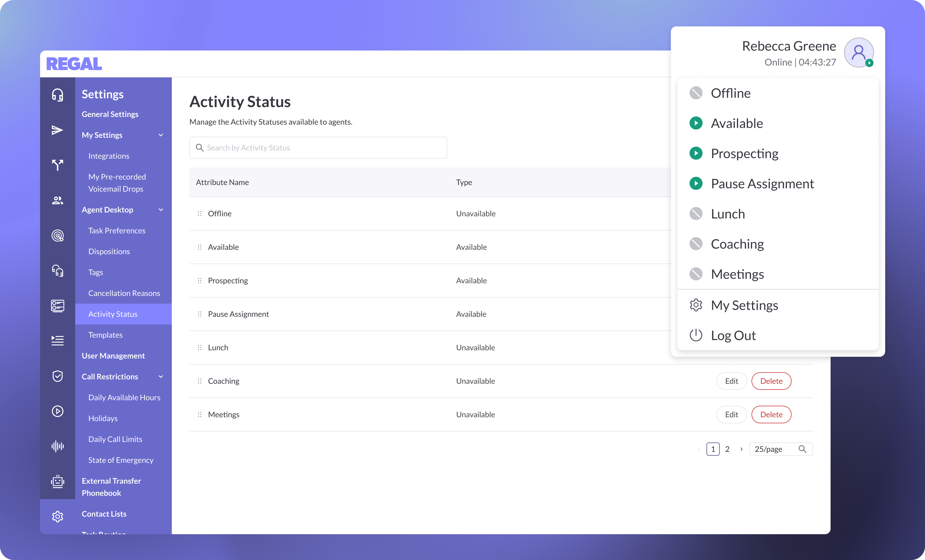Click the audio waveform icon in sidebar
The image size is (925, 560).
tap(57, 446)
